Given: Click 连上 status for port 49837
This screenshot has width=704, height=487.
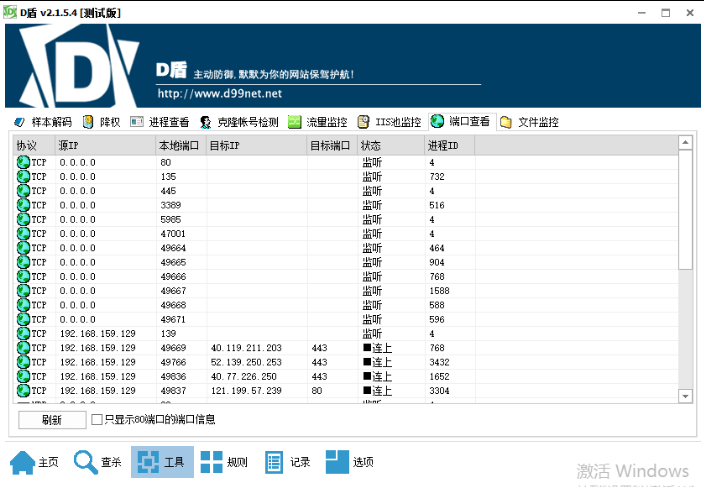Looking at the screenshot, I should pos(377,391).
